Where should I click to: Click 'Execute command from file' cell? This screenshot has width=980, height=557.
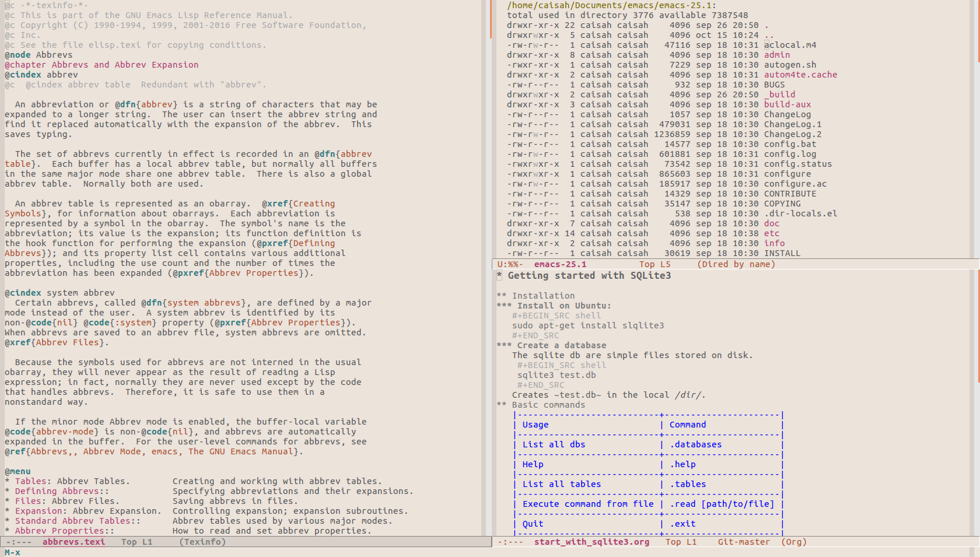tap(588, 504)
